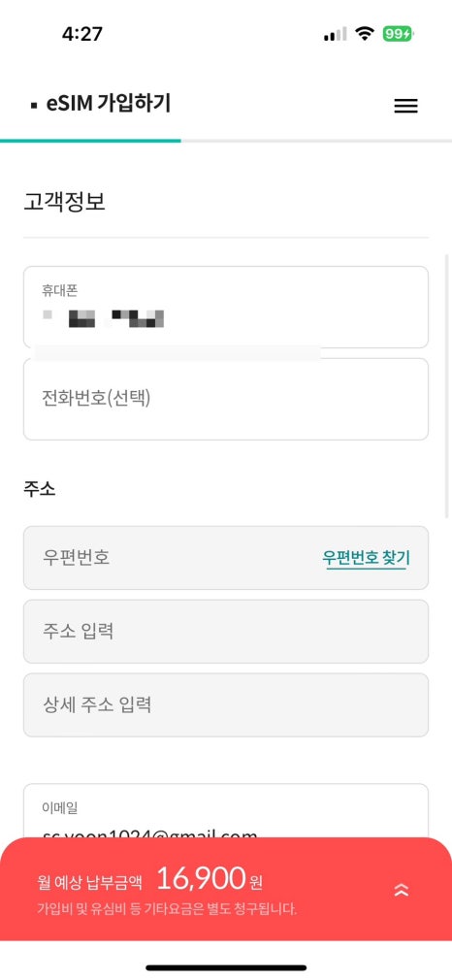Tap the cellular signal bars icon

[x=335, y=34]
